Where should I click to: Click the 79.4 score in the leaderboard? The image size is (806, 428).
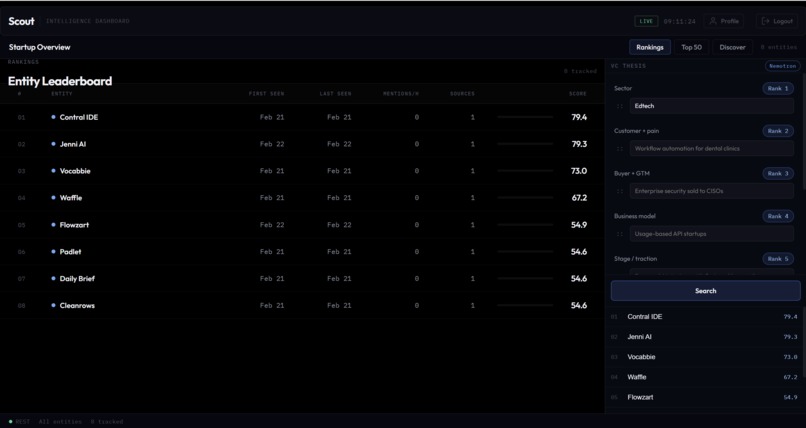click(579, 117)
